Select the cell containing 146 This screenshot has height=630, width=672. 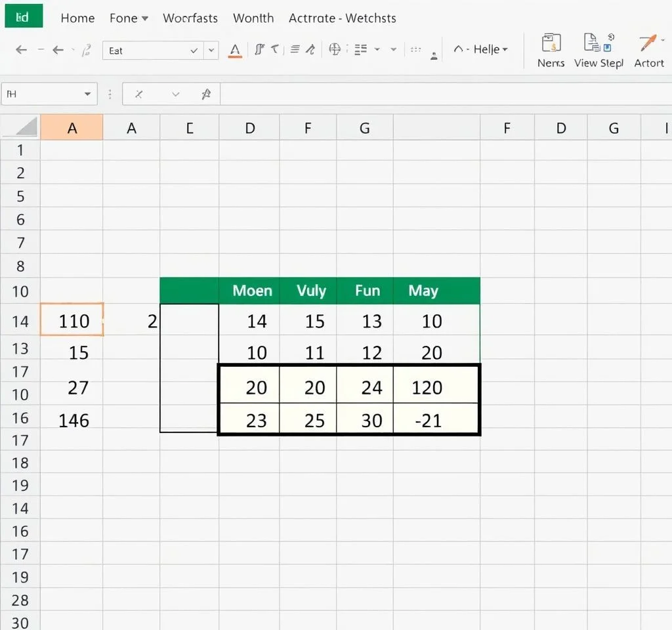(72, 420)
